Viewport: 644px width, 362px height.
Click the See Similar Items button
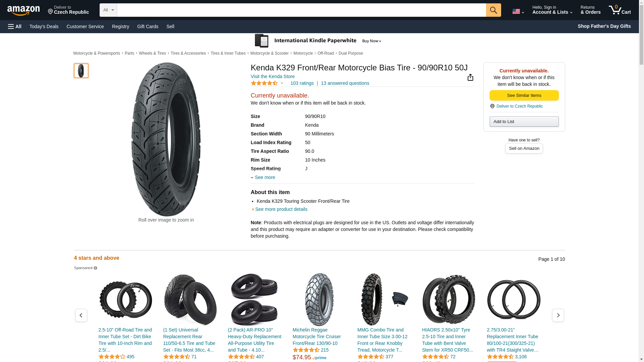pos(524,96)
